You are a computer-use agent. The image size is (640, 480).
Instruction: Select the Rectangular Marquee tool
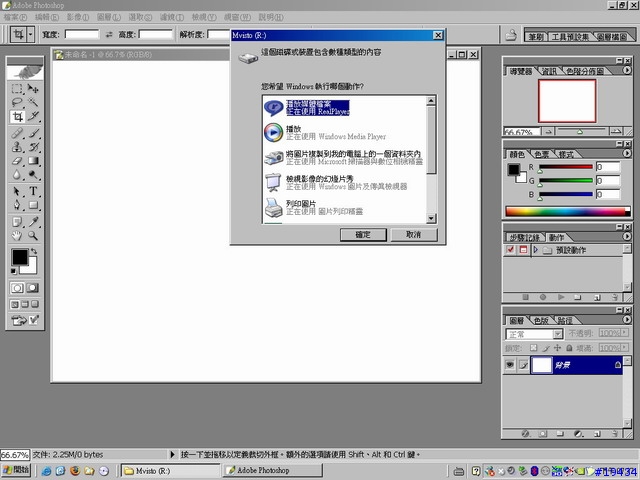click(x=17, y=89)
